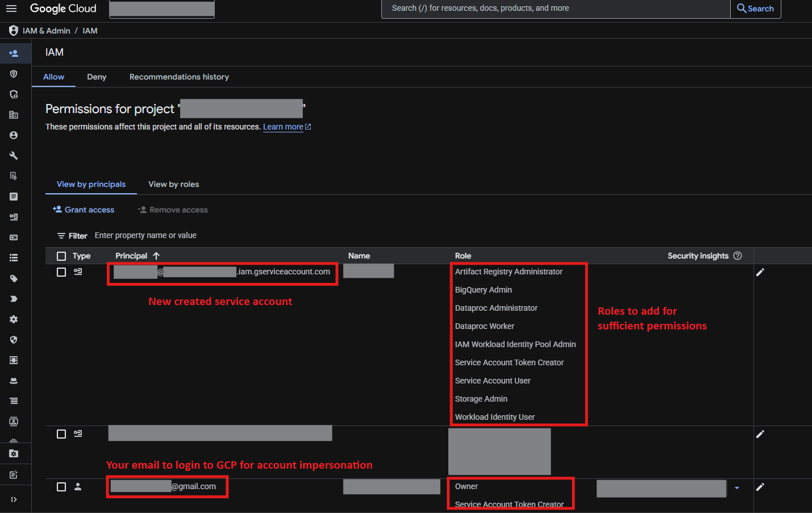Open Service Accounts circle-person icon in sidebar
Screen dimensions: 812x513
pyautogui.click(x=14, y=135)
